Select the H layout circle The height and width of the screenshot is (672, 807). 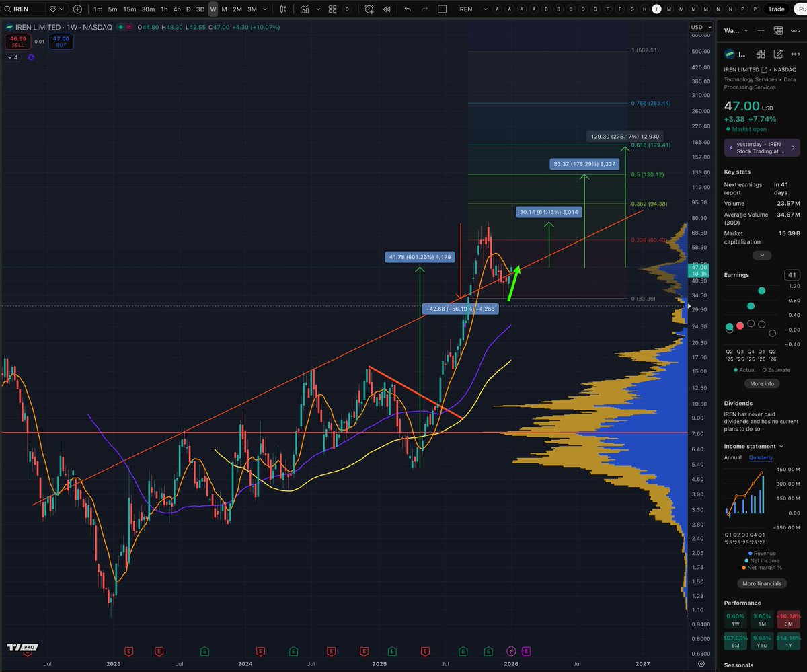(644, 9)
